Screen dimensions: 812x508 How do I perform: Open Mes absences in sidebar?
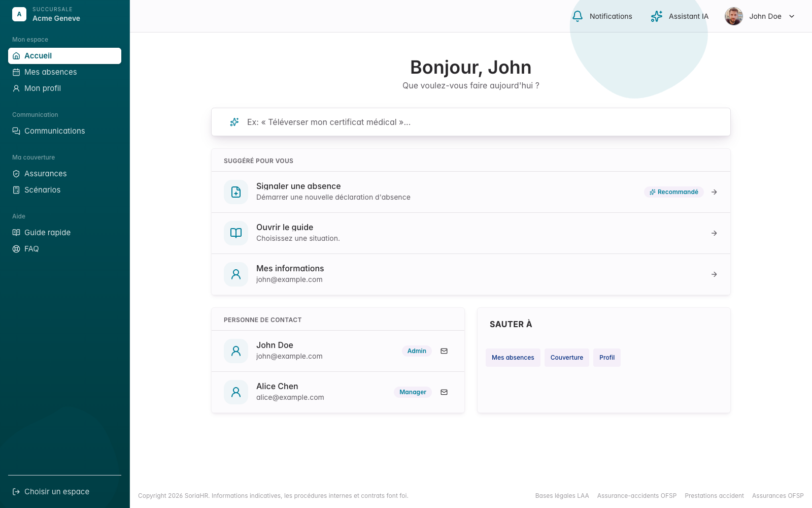tap(64, 72)
